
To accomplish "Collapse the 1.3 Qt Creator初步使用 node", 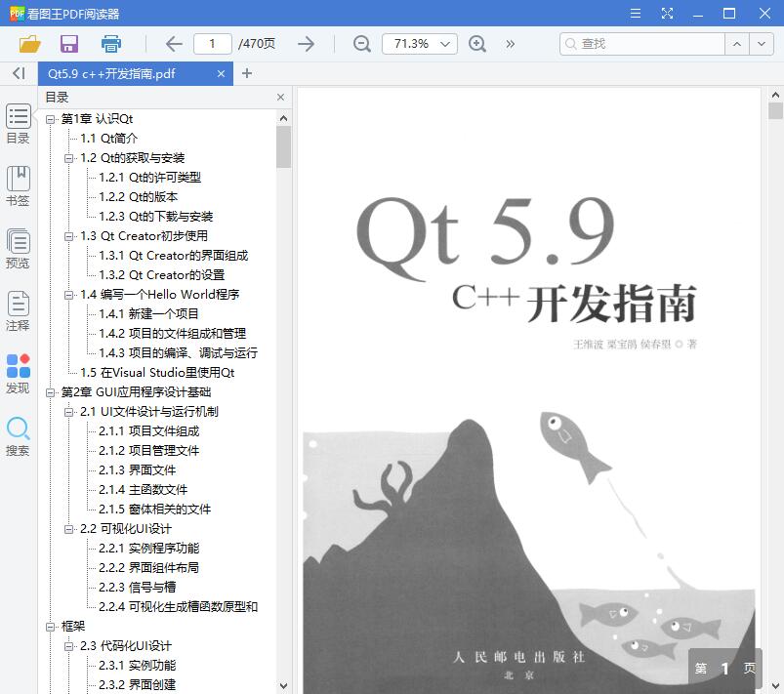I will [x=68, y=236].
